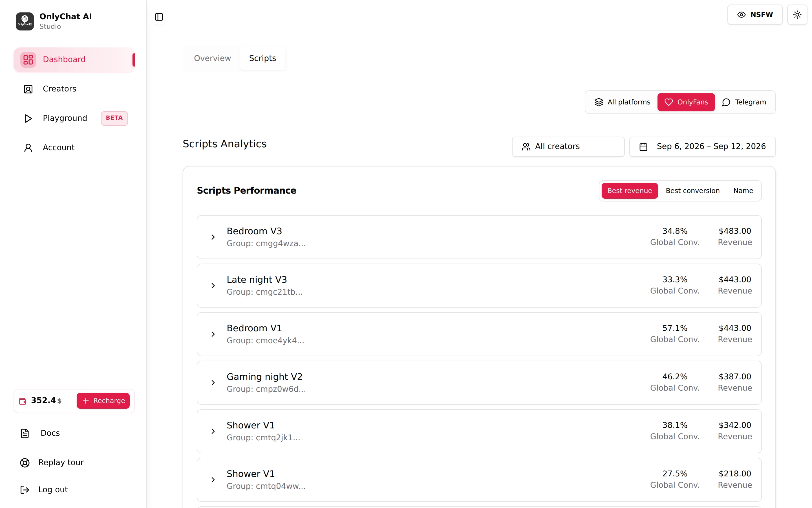Toggle the light/dark theme sun icon

coord(797,15)
